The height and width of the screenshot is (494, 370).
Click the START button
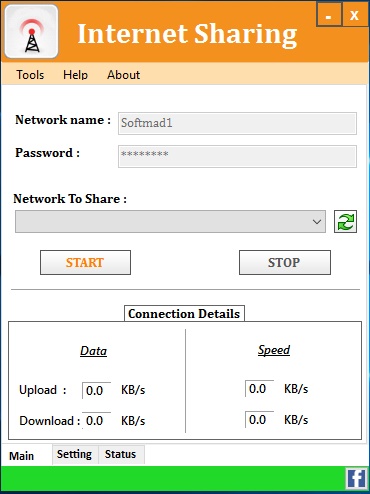pyautogui.click(x=85, y=263)
